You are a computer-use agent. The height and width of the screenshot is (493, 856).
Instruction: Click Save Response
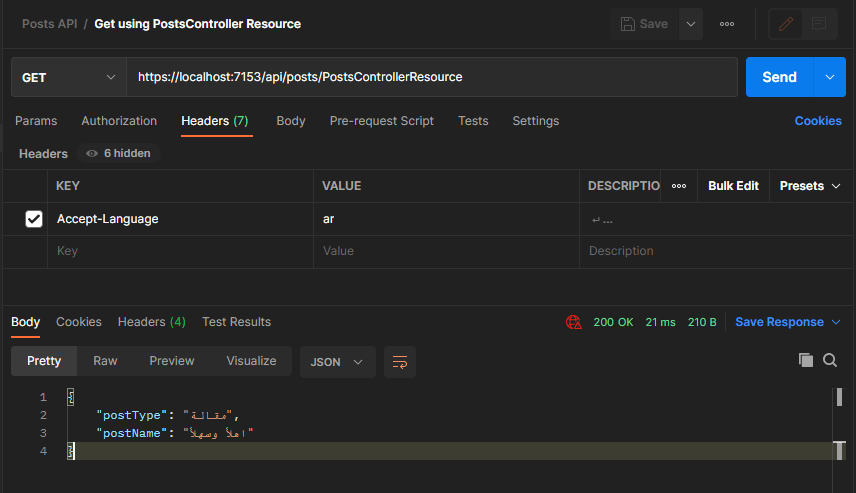tap(779, 322)
